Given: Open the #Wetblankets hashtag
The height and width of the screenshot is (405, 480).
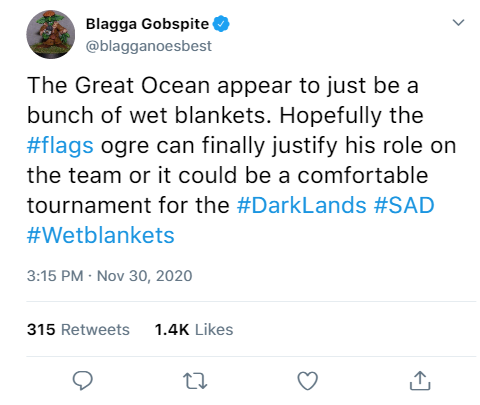Looking at the screenshot, I should 101,235.
